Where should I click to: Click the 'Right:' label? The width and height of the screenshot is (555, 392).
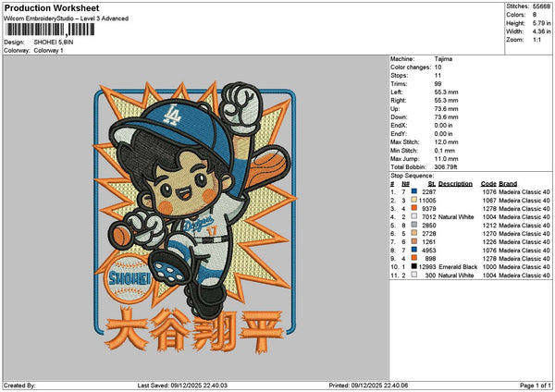[x=398, y=101]
